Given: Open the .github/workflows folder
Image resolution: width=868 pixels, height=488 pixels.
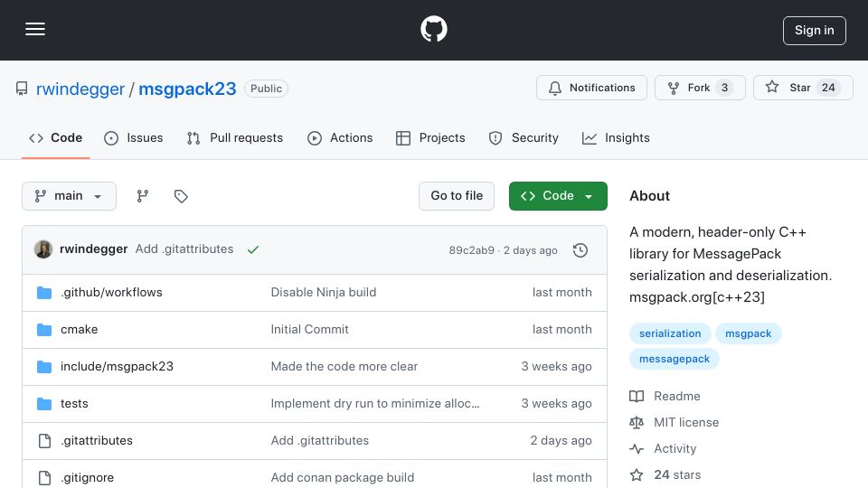Looking at the screenshot, I should pos(111,292).
